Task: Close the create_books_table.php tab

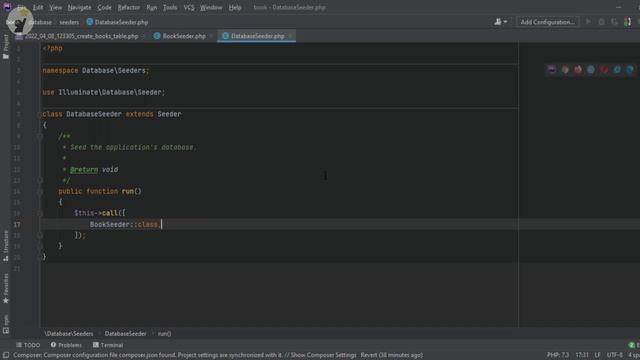Action: point(144,36)
